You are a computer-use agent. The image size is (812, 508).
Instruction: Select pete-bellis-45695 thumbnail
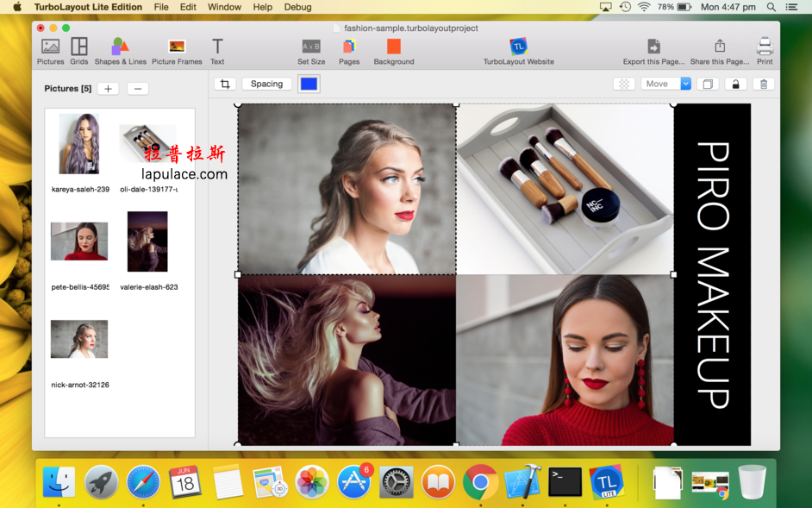(79, 241)
